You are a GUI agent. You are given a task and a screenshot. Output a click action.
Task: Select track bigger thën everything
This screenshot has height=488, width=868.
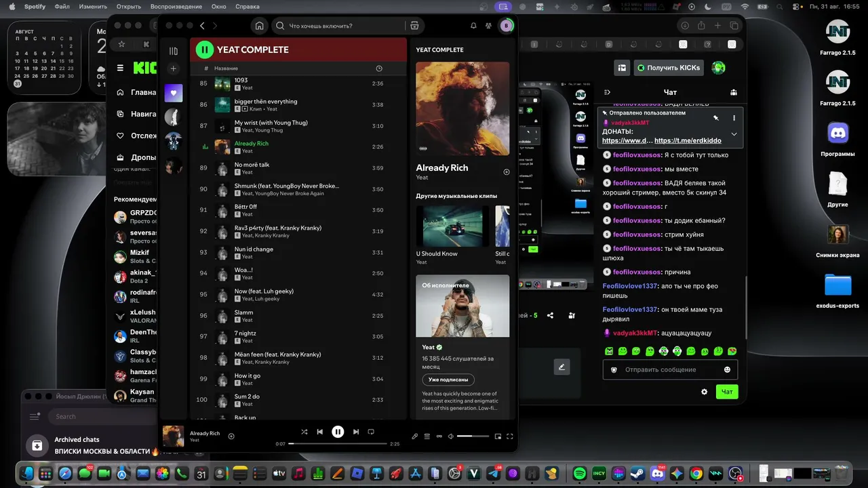tap(298, 105)
